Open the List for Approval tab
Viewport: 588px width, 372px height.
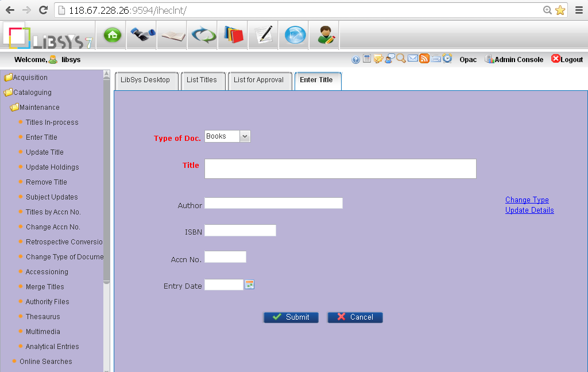pyautogui.click(x=260, y=80)
